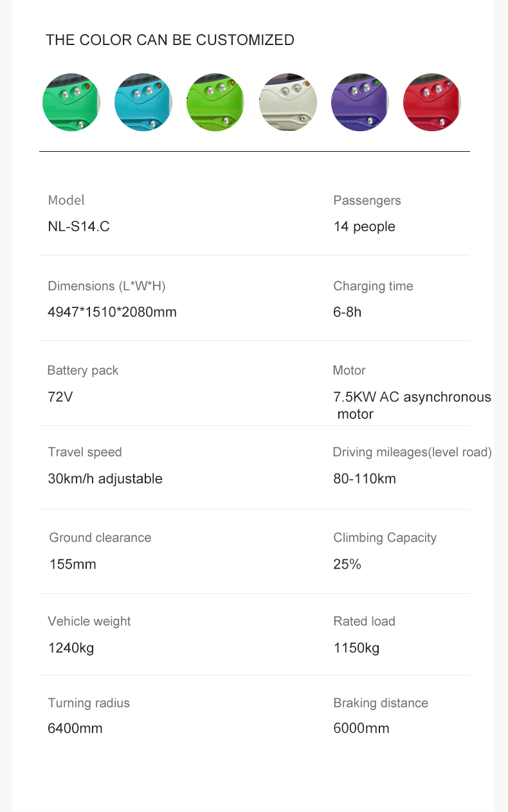The width and height of the screenshot is (508, 812).
Task: Select the 155mm ground clearance value
Action: point(73,564)
